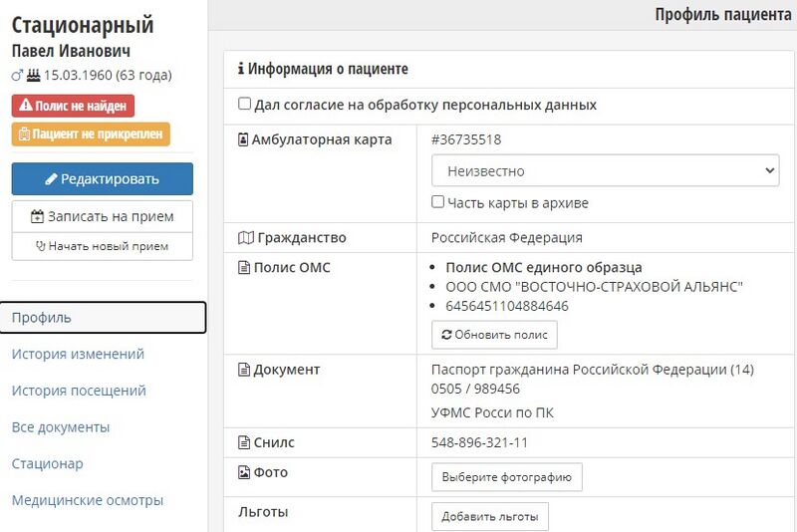Screen dimensions: 797x532
Task: Click the Полис ОМС единого образца line
Action: tap(544, 267)
